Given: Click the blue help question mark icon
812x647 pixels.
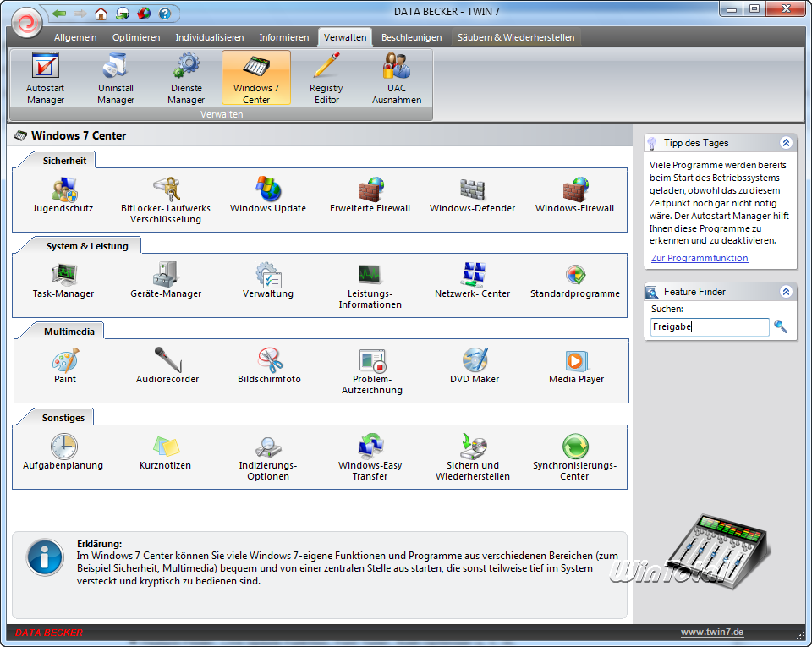Looking at the screenshot, I should pyautogui.click(x=165, y=14).
